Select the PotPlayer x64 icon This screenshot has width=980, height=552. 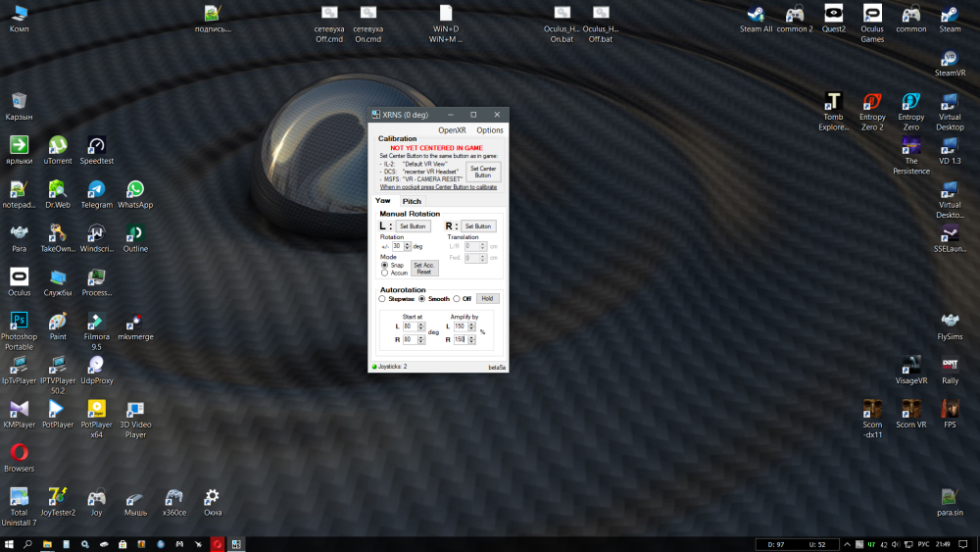click(x=96, y=419)
